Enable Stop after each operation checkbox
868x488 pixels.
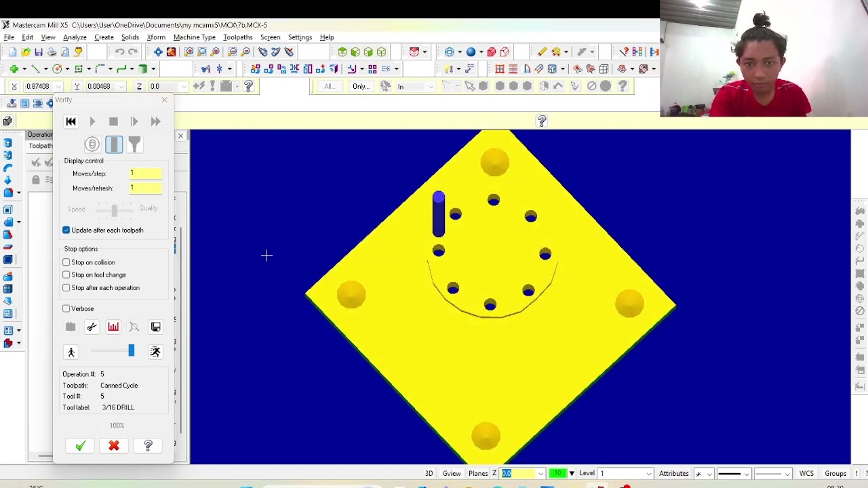coord(66,288)
